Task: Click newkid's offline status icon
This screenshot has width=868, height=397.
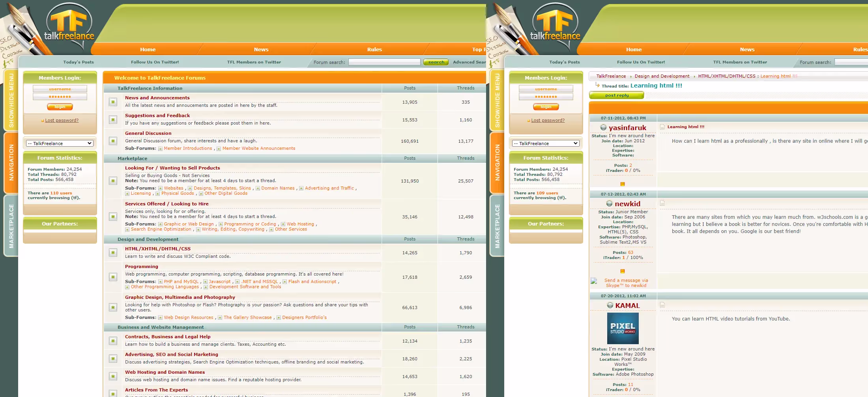Action: point(609,203)
